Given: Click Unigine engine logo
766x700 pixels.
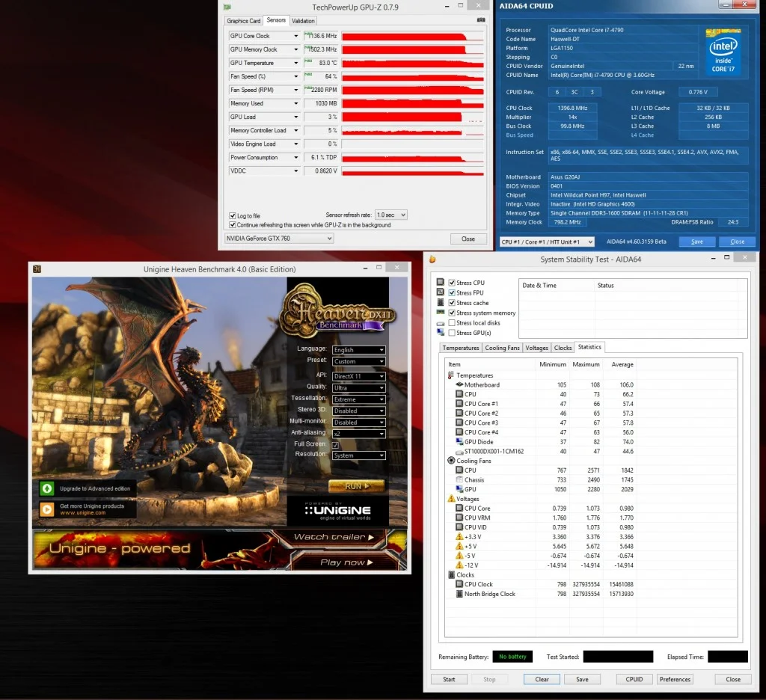Looking at the screenshot, I should 337,511.
